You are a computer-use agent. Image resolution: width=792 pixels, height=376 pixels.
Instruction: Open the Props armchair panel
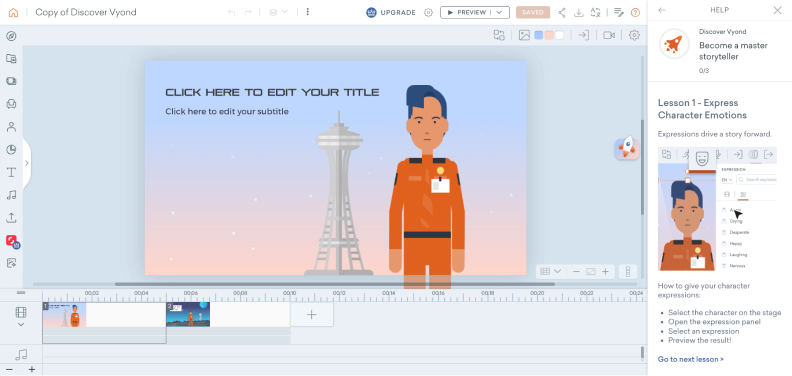click(x=11, y=104)
